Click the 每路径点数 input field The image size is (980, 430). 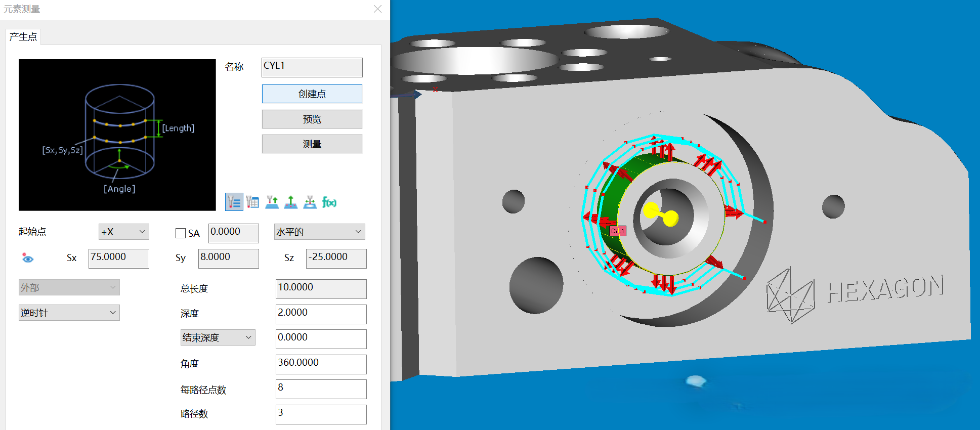click(x=321, y=389)
